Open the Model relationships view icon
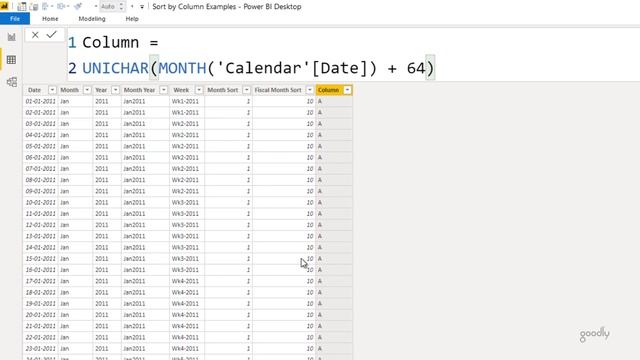Image resolution: width=640 pixels, height=360 pixels. click(x=11, y=82)
